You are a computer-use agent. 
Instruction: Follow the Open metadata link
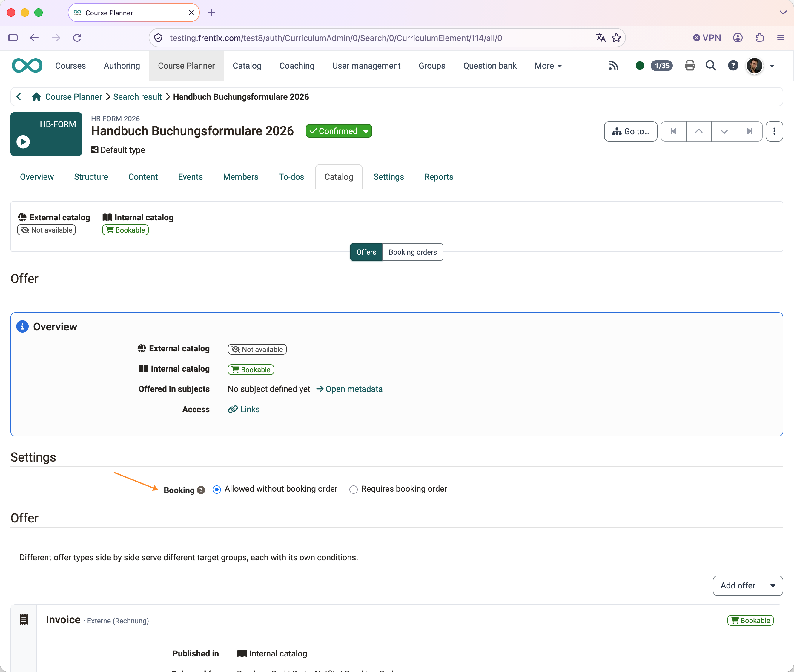[x=349, y=389]
